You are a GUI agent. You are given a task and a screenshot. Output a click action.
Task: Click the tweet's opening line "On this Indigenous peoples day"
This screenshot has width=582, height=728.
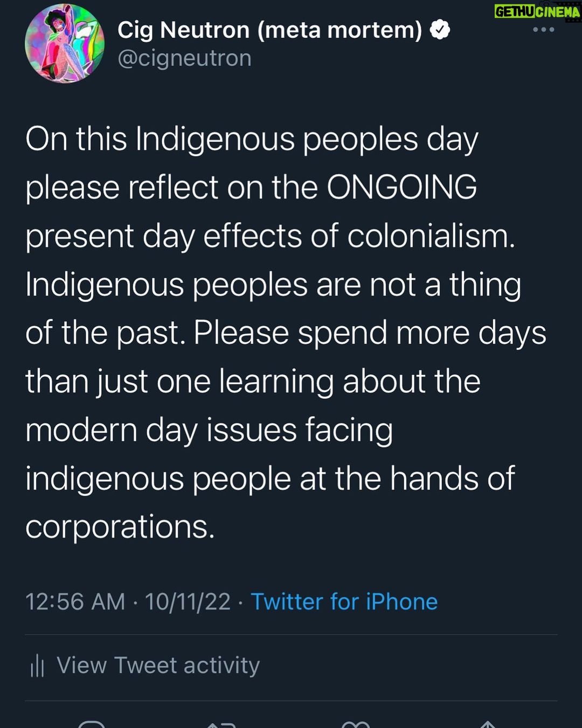(x=252, y=140)
